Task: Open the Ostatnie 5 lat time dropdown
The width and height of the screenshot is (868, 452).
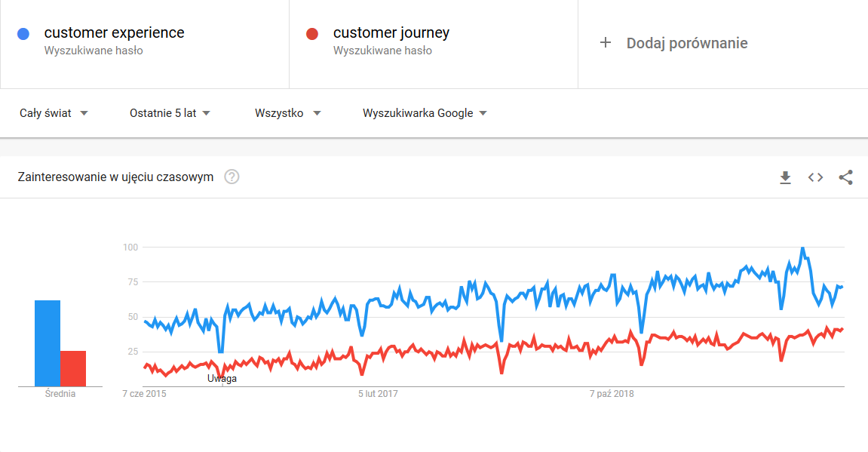Action: [x=170, y=112]
